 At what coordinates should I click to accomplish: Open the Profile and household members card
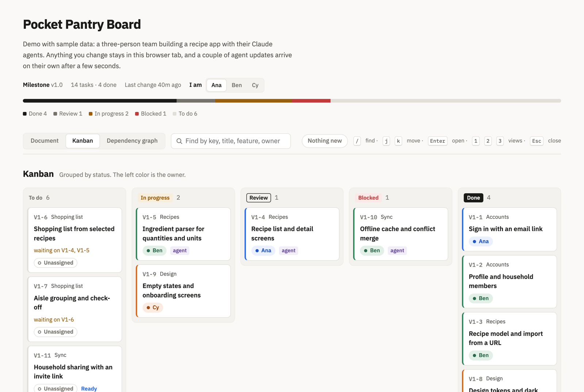[510, 282]
